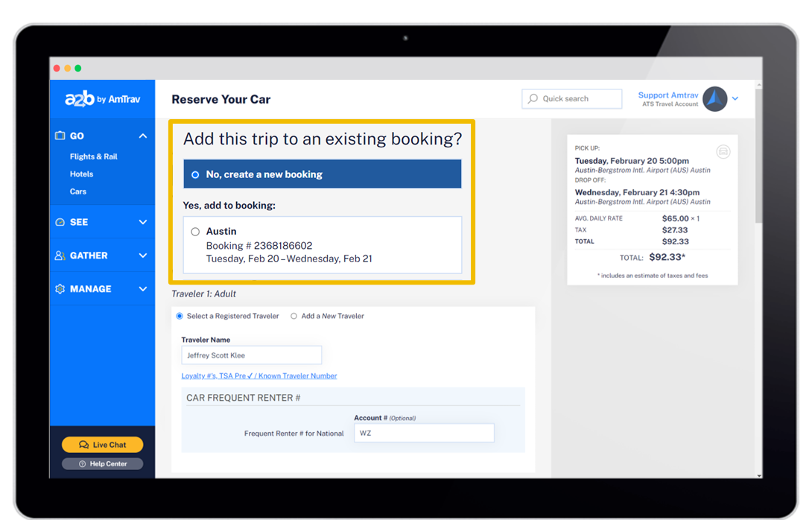Select the Austin existing booking radio
The width and height of the screenshot is (812, 520).
point(195,232)
